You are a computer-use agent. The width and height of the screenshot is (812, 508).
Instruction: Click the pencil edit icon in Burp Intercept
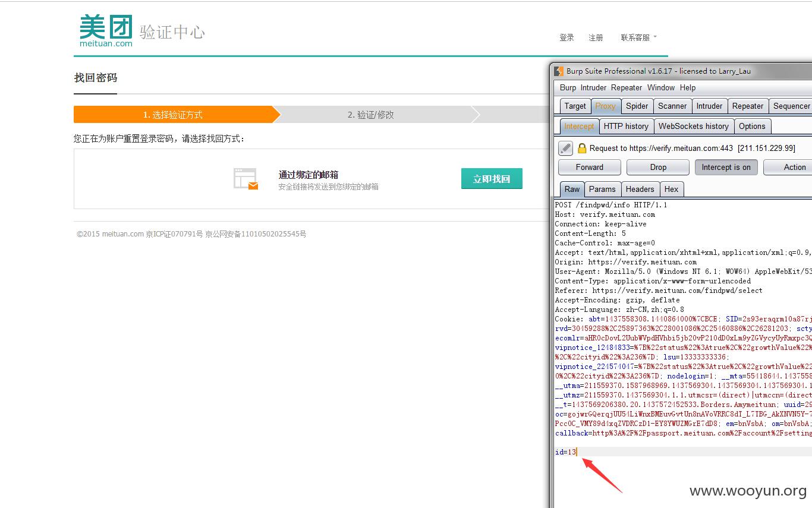(566, 148)
